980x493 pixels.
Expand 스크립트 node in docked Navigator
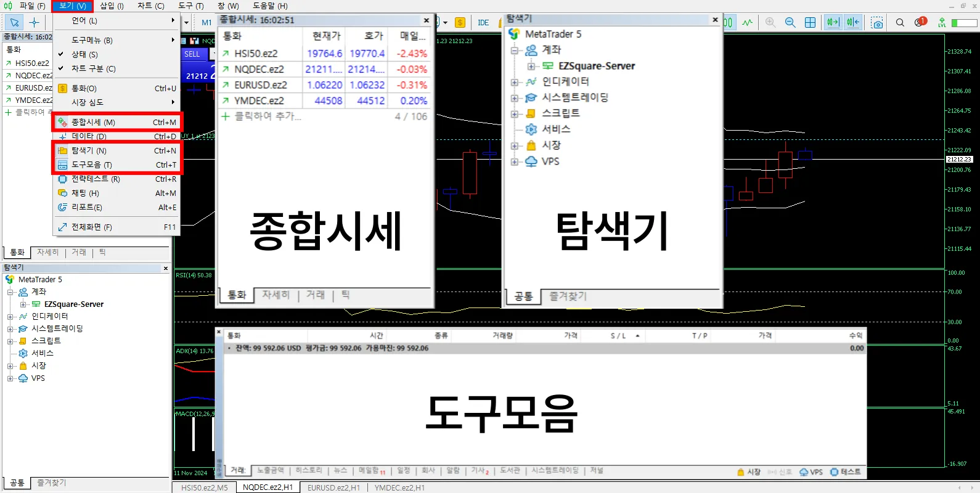(10, 341)
